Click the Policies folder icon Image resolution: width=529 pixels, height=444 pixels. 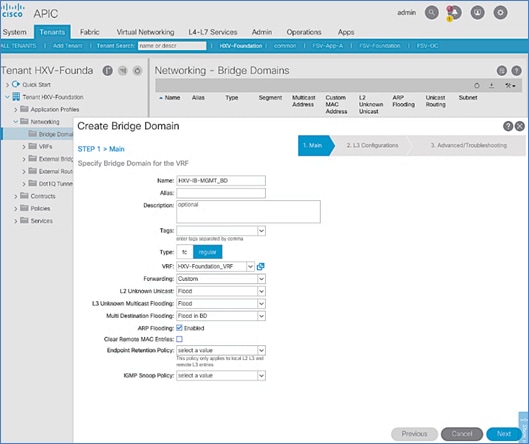point(24,208)
